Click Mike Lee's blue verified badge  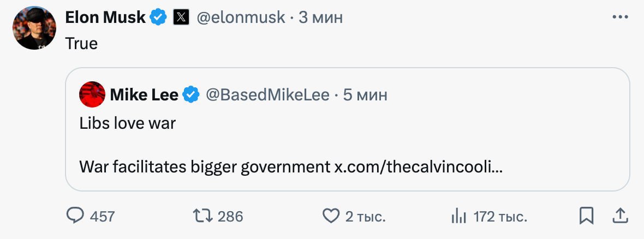(x=191, y=95)
